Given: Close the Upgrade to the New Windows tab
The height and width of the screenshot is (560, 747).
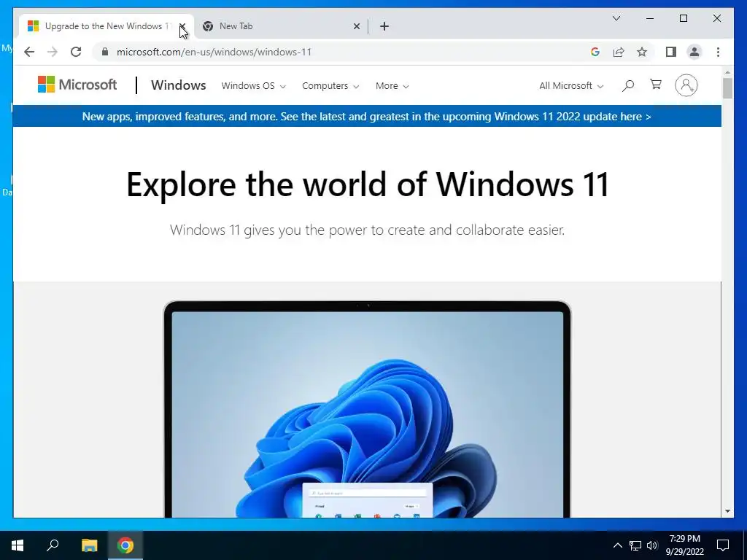Looking at the screenshot, I should point(182,26).
